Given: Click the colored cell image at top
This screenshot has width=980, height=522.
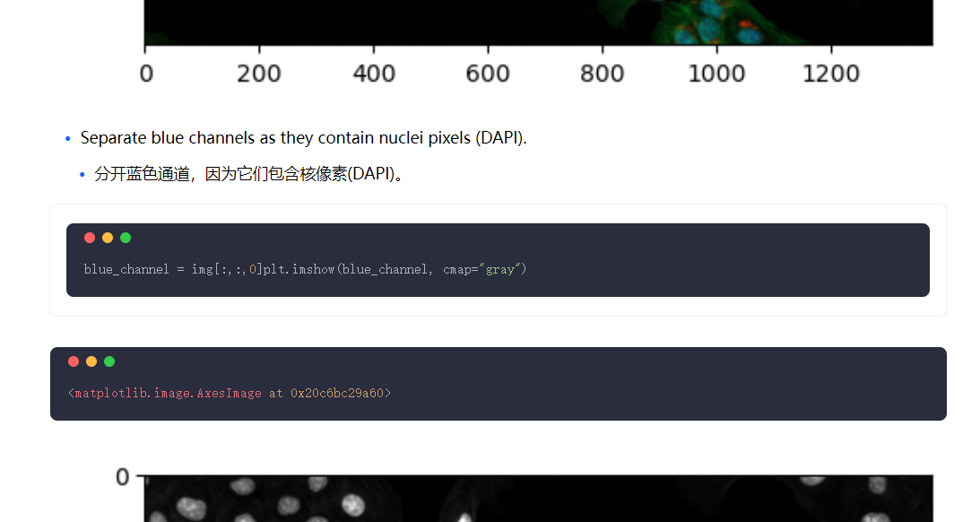Looking at the screenshot, I should click(538, 22).
